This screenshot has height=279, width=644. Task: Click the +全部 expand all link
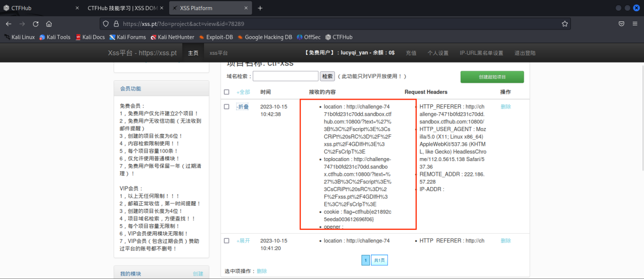(243, 92)
